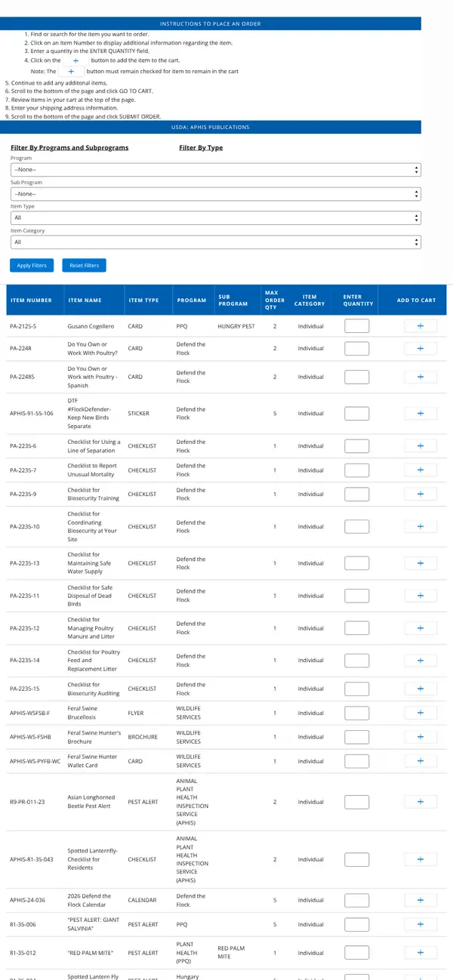Viewport: 453px width, 980px height.
Task: Add checklist PA-2235-10 to cart
Action: point(421,527)
